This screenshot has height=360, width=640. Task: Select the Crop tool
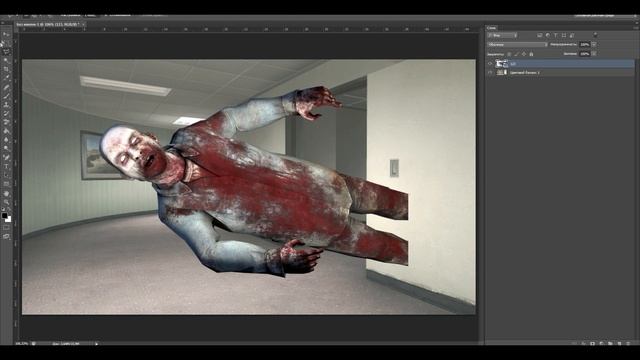(6, 69)
